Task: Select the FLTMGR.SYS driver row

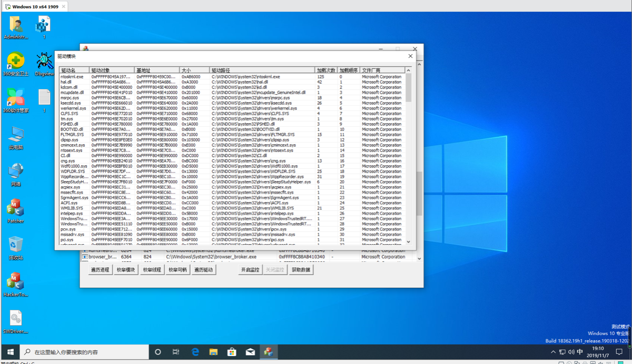Action: (232, 135)
